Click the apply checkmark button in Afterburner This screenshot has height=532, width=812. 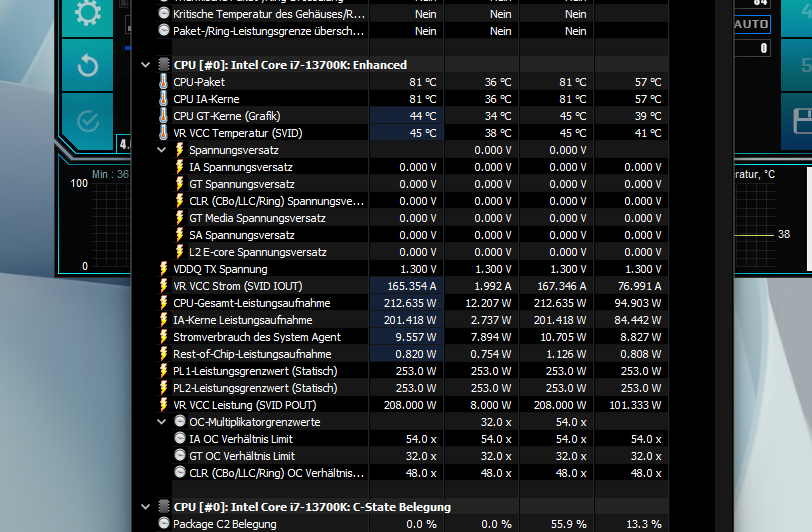tap(88, 121)
